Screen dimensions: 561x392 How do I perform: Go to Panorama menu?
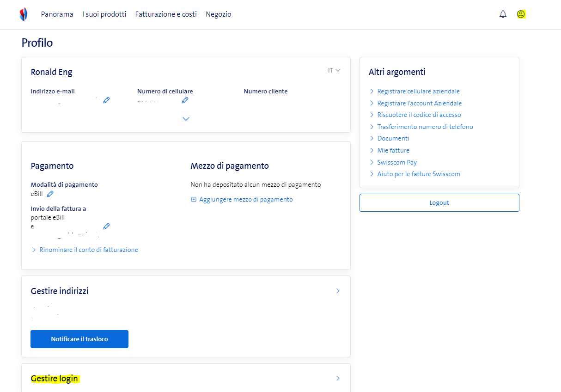click(x=57, y=14)
